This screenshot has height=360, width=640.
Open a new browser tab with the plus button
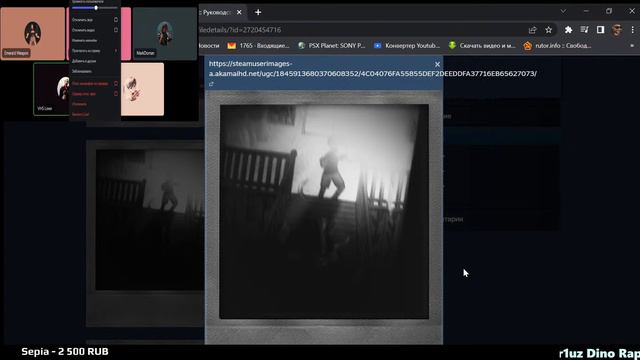click(258, 12)
